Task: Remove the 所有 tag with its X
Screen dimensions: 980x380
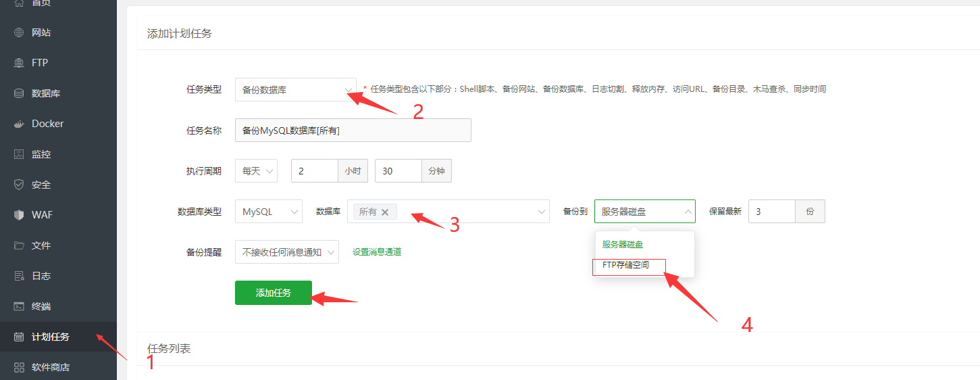Action: click(385, 212)
